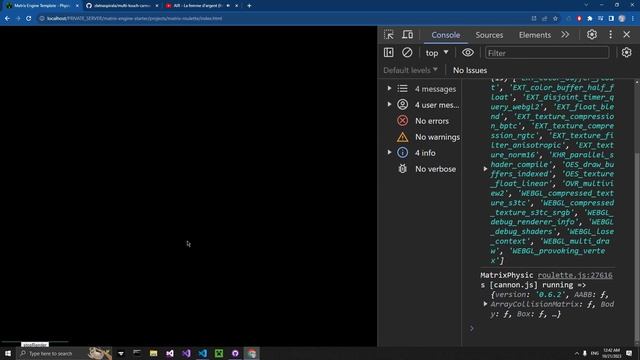The height and width of the screenshot is (360, 640).
Task: Toggle the device toolbar icon
Action: coord(407,35)
